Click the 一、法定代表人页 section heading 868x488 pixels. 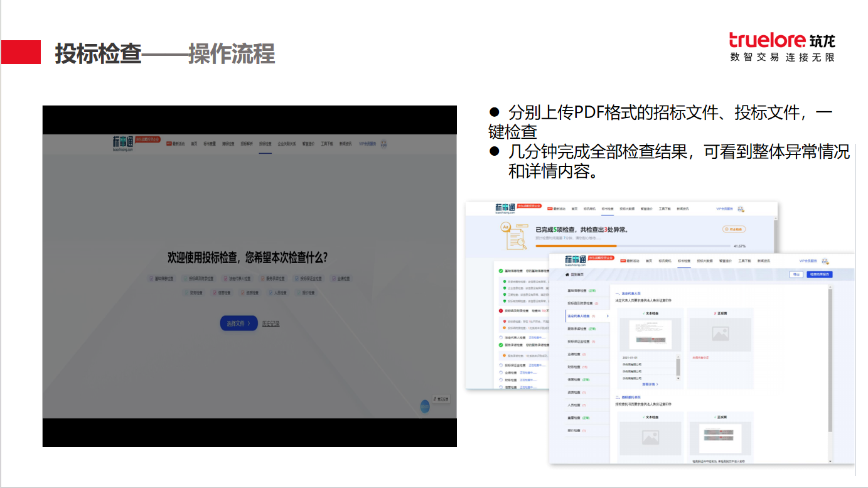coord(628,293)
